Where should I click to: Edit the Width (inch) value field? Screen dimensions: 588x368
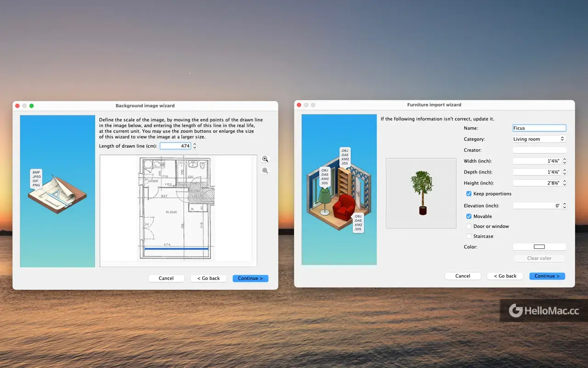537,161
